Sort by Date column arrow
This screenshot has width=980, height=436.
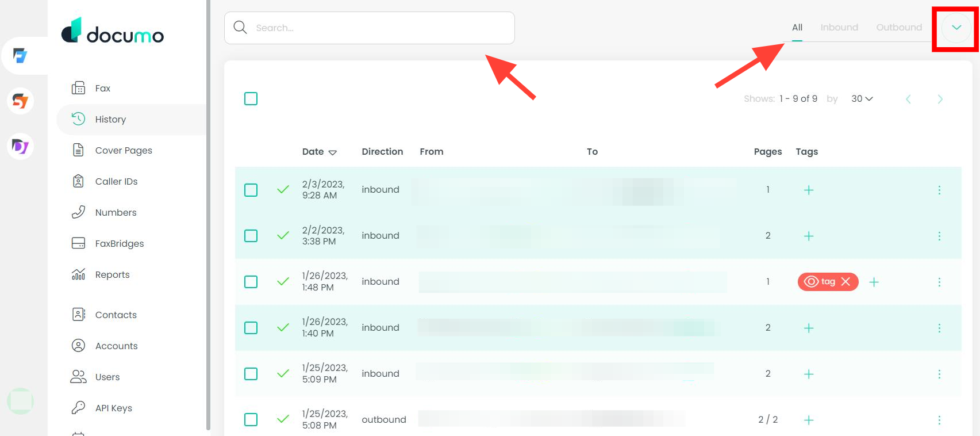[x=332, y=152]
